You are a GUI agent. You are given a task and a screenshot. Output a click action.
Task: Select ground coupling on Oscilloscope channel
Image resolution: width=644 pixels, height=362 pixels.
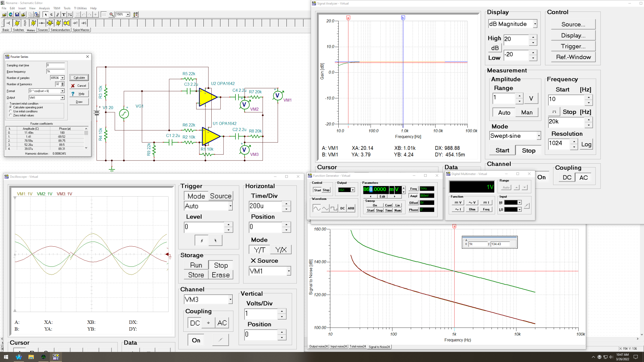click(208, 323)
